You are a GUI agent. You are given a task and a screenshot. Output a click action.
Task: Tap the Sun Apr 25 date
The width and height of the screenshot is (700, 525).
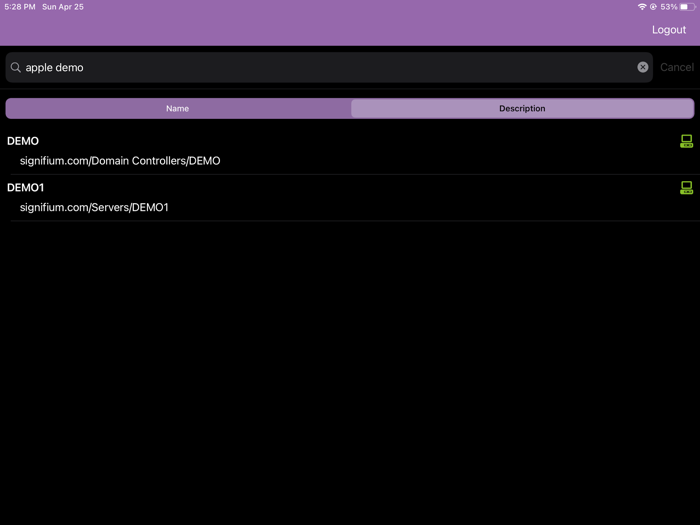coord(63,7)
